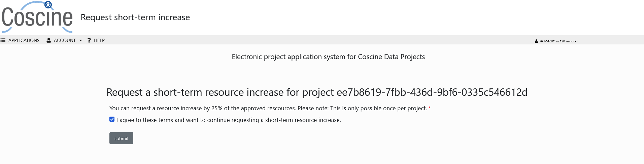This screenshot has width=644, height=164.
Task: Click the "Electronic project application system" subtitle
Action: (x=328, y=57)
